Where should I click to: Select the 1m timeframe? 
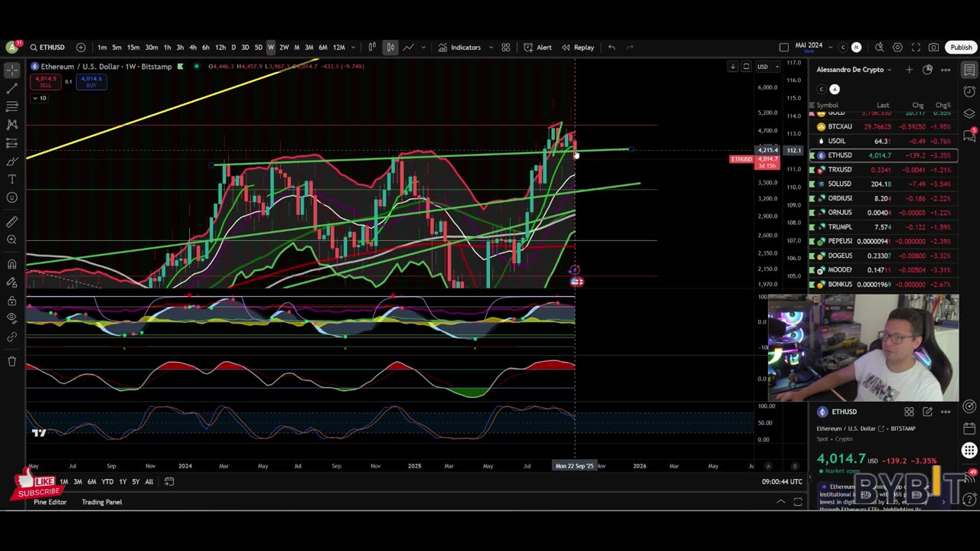coord(102,47)
